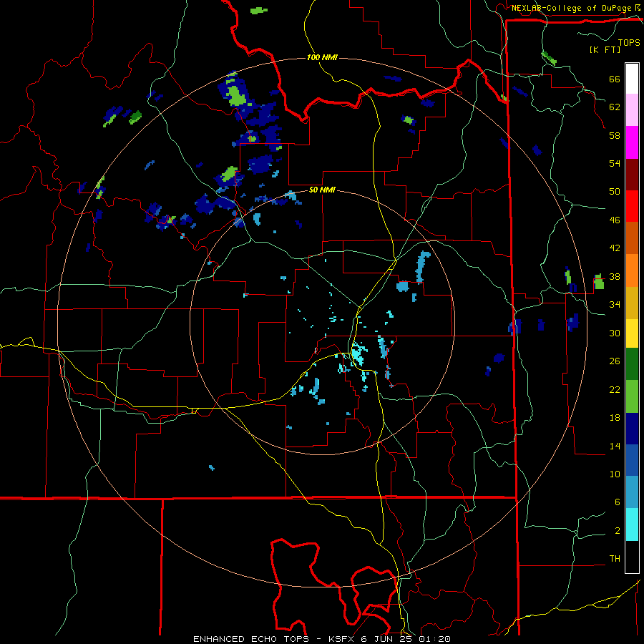Select the yellow legend swatch
Image resolution: width=644 pixels, height=644 pixels.
pos(632,333)
